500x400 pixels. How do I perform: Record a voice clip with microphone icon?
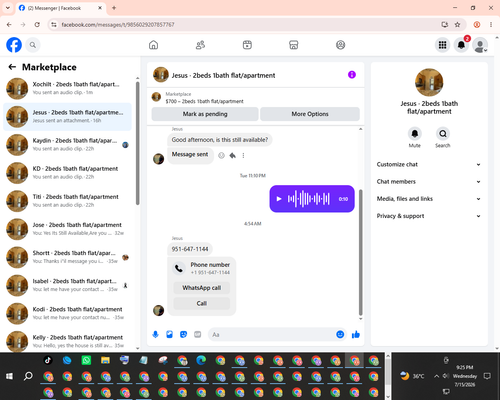point(155,334)
